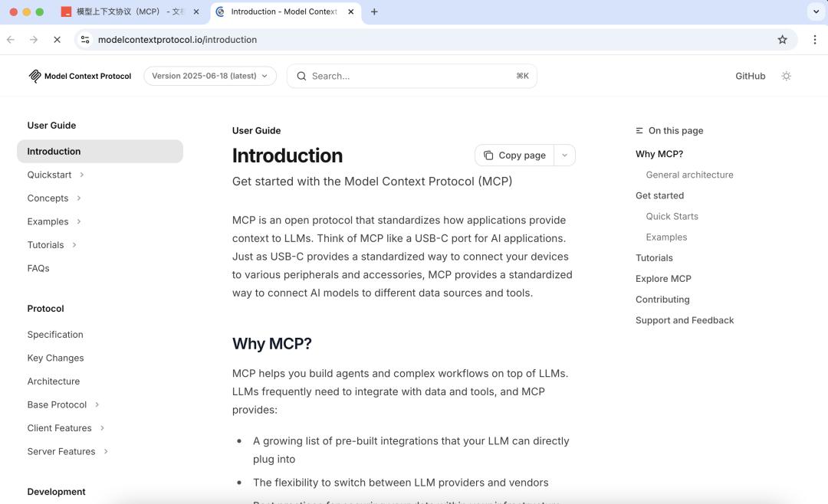This screenshot has width=828, height=504.
Task: Click the On this page list icon
Action: [639, 130]
